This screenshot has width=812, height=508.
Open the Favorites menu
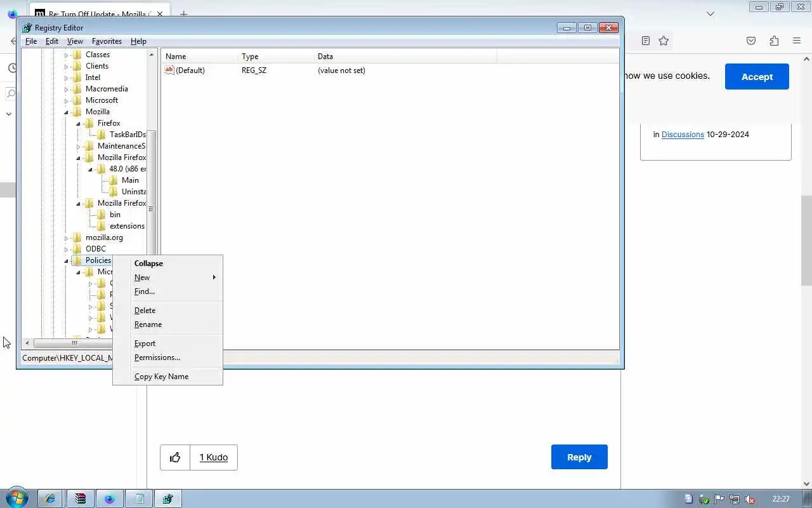(x=107, y=41)
